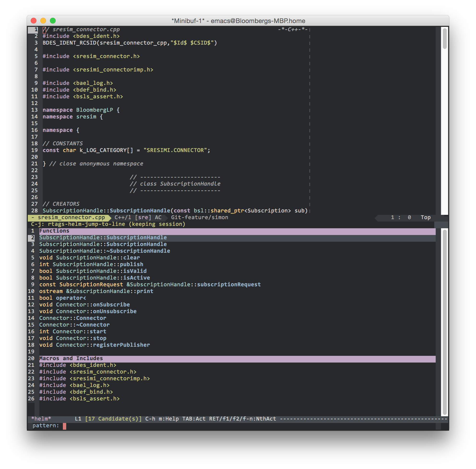Select the bool SubscriptionHandle::isActive candidate
The width and height of the screenshot is (476, 469).
[95, 278]
